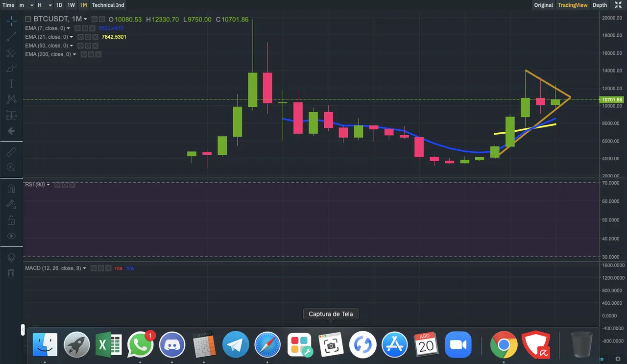The height and width of the screenshot is (364, 627).
Task: Launch Telegram from the dock
Action: tap(236, 344)
